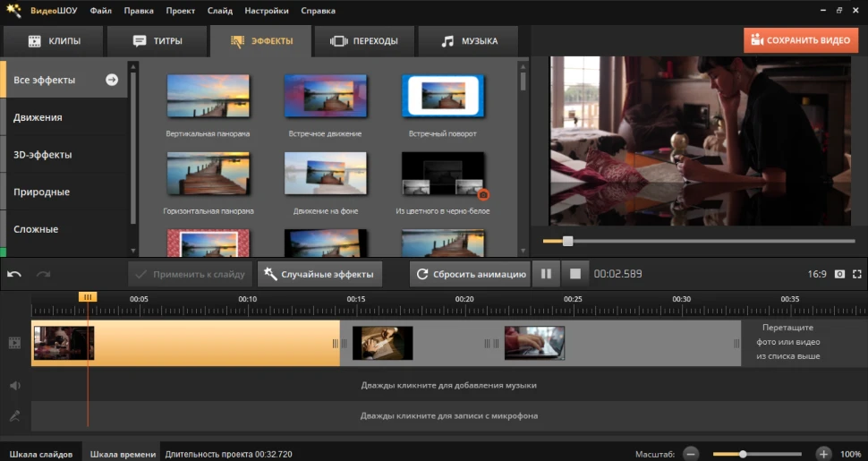Image resolution: width=868 pixels, height=461 pixels.
Task: Click the timeline ruler at 00:20
Action: [x=464, y=299]
